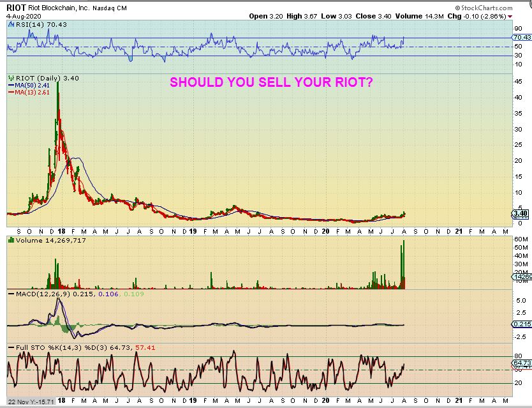Click the blue line swatch for MA(50)
Image resolution: width=532 pixels, height=408 pixels.
(x=11, y=86)
